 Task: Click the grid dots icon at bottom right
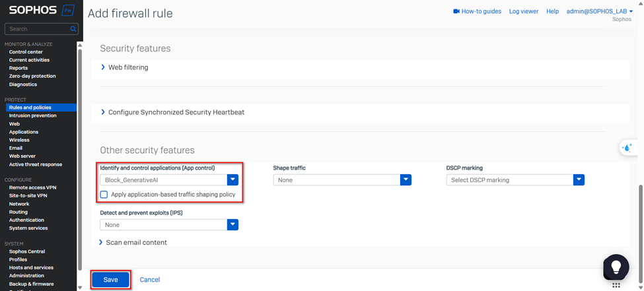tap(616, 286)
